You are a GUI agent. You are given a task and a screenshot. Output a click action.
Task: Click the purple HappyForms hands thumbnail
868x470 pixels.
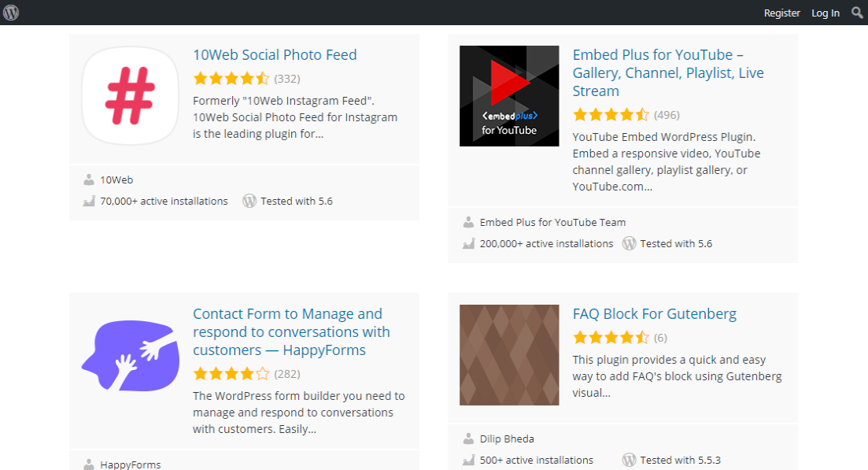130,355
